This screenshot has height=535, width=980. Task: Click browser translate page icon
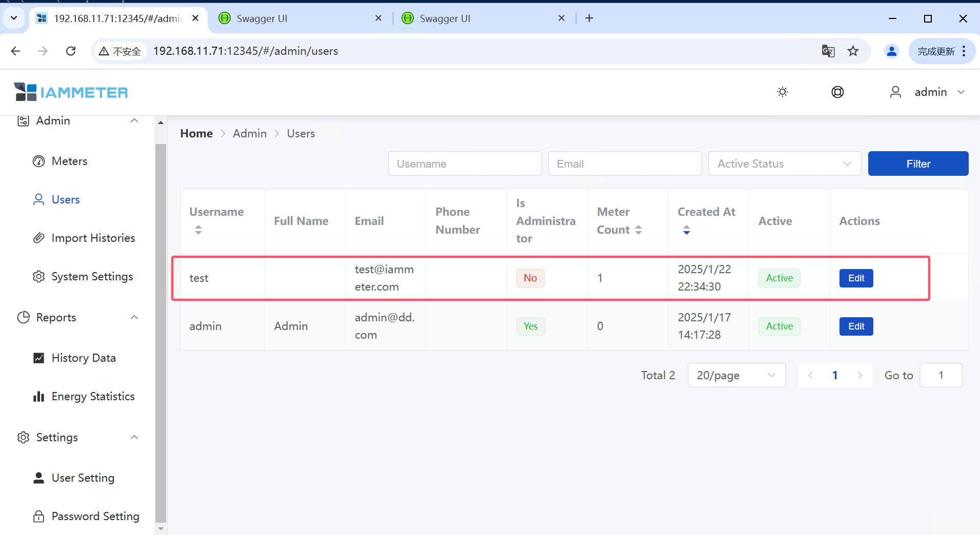point(828,51)
